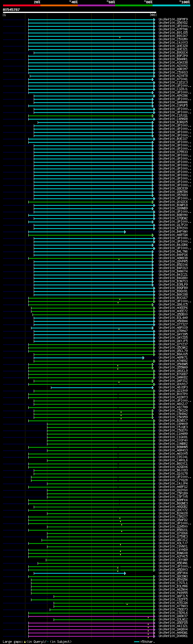
Task: Click the purple alignment bar of UniRef100_Q4DK37
Action: [92, 616]
